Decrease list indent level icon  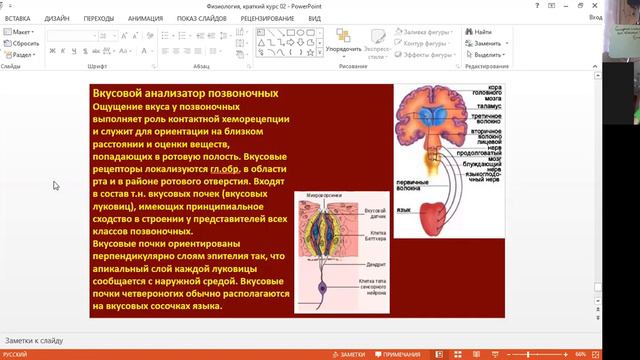(x=200, y=36)
